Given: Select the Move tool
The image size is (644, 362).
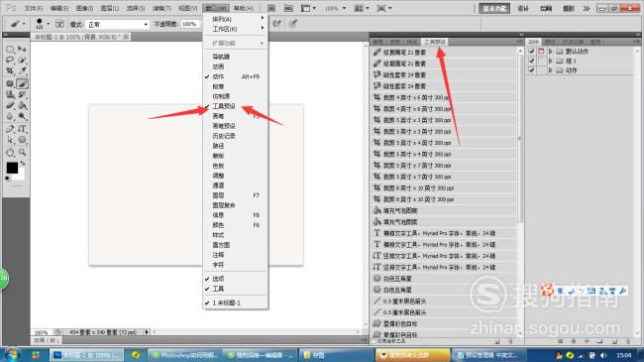Looking at the screenshot, I should (22, 50).
